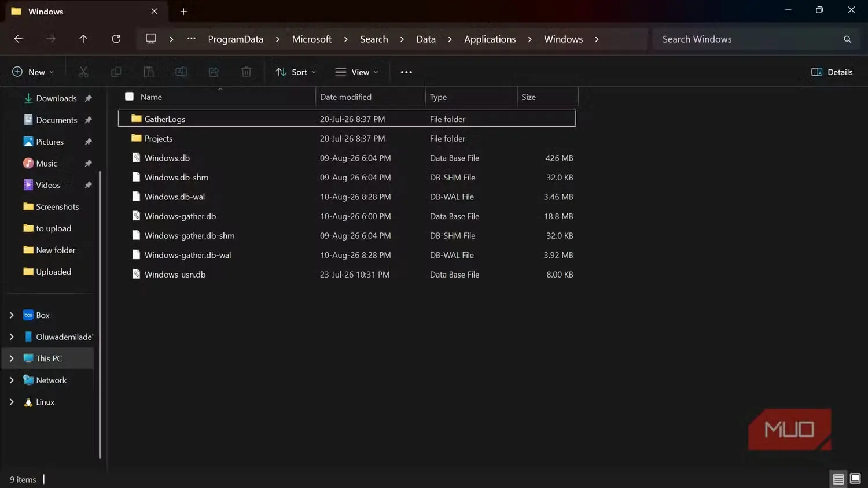Click the Cut scissors icon

[x=83, y=72]
